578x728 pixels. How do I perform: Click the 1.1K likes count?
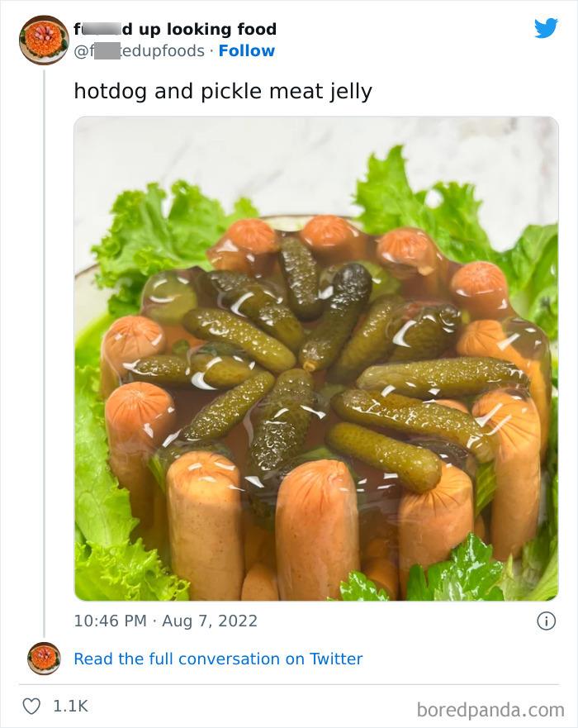pyautogui.click(x=70, y=706)
